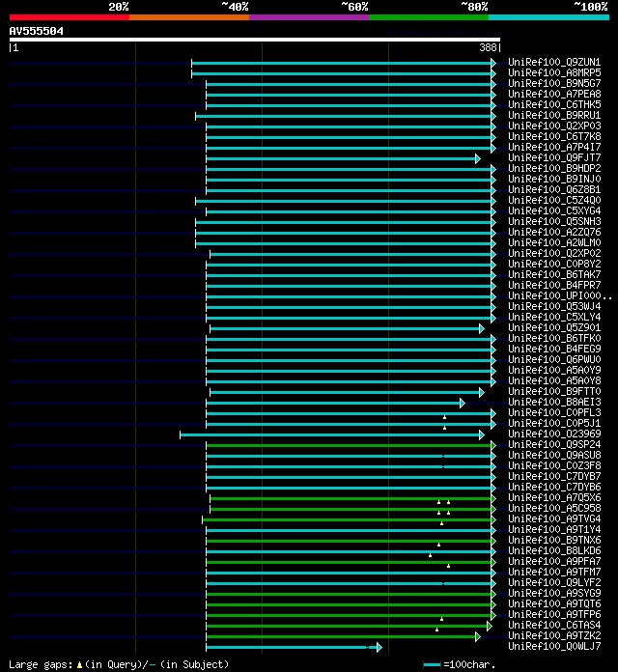Screen dimensions: 618x672
Task: Select the UniRef100_Q9ASU8 label
Action: tap(554, 455)
